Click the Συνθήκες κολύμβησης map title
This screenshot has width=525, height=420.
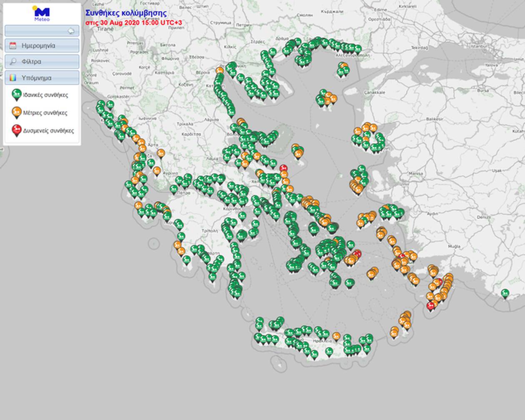(126, 13)
